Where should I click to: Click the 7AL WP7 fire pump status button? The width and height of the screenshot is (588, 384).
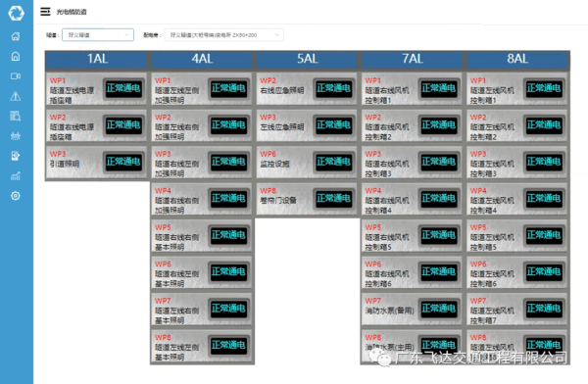438,309
